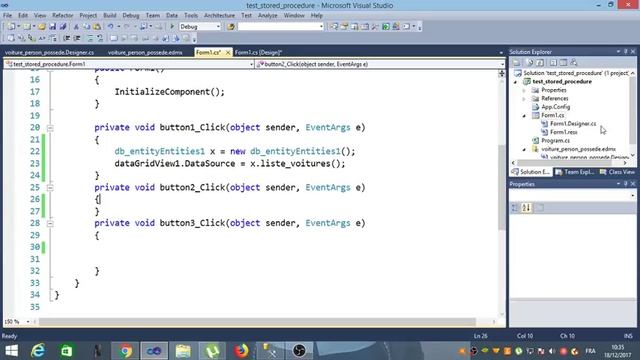This screenshot has height=360, width=640.
Task: Open File Explorer from the taskbar
Action: [183, 351]
